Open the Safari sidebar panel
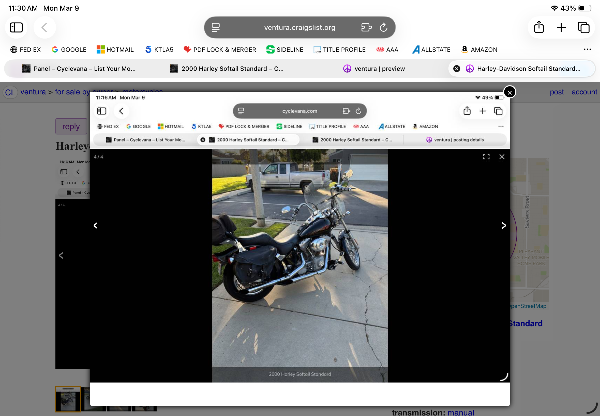The image size is (600, 416). click(x=16, y=27)
